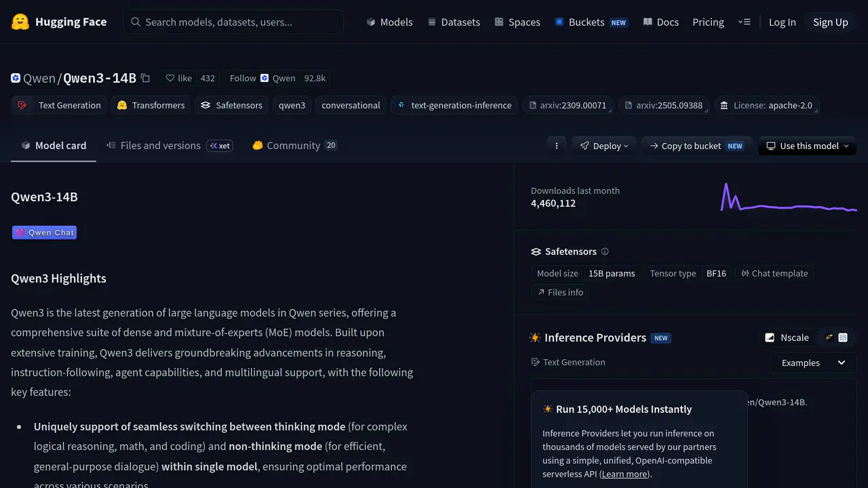Open the License apache-2.0 tag
The width and height of the screenshot is (868, 488).
click(766, 105)
